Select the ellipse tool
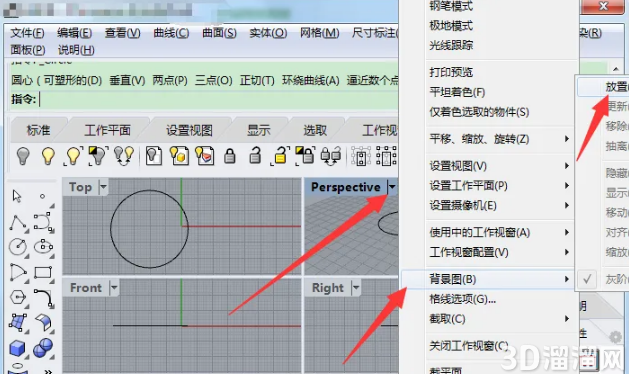 (43, 247)
